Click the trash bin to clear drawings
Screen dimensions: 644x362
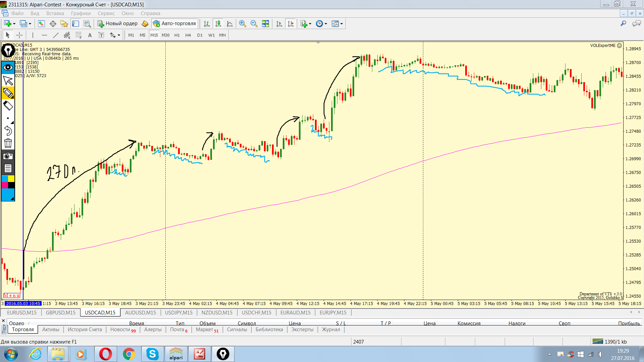coord(8,143)
